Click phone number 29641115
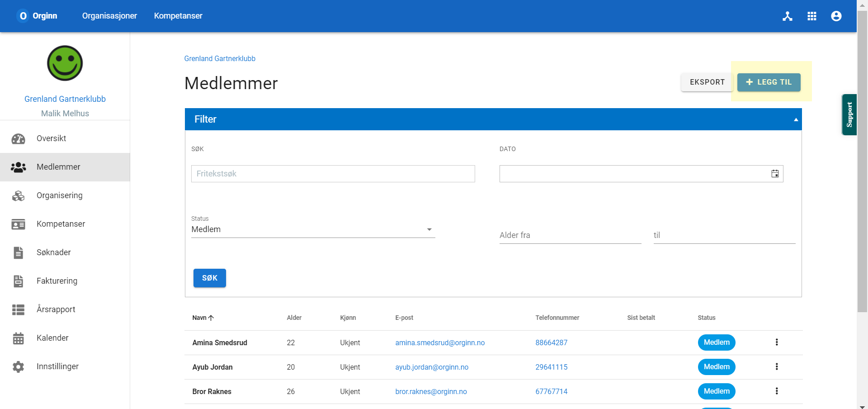Viewport: 868px width, 409px height. click(551, 367)
